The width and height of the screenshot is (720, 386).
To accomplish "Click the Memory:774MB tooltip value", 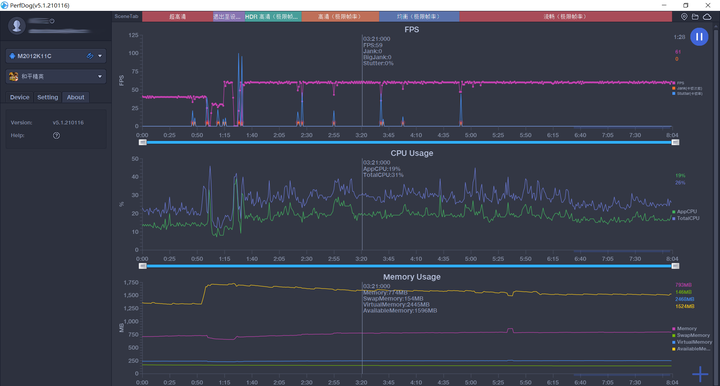I will (385, 292).
